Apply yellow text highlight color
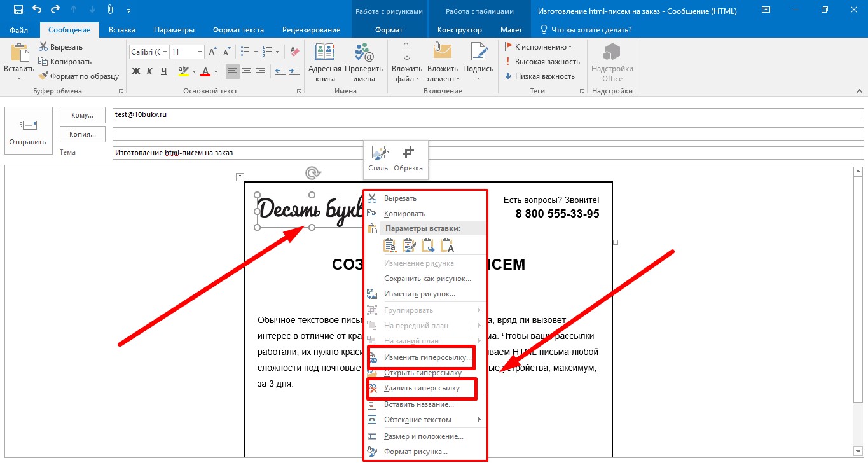This screenshot has width=868, height=463. click(x=183, y=71)
